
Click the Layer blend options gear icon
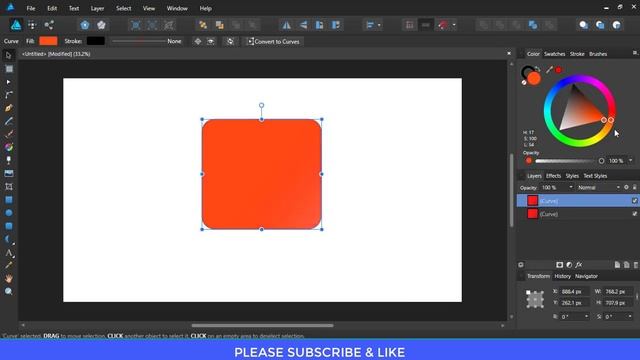tap(626, 187)
